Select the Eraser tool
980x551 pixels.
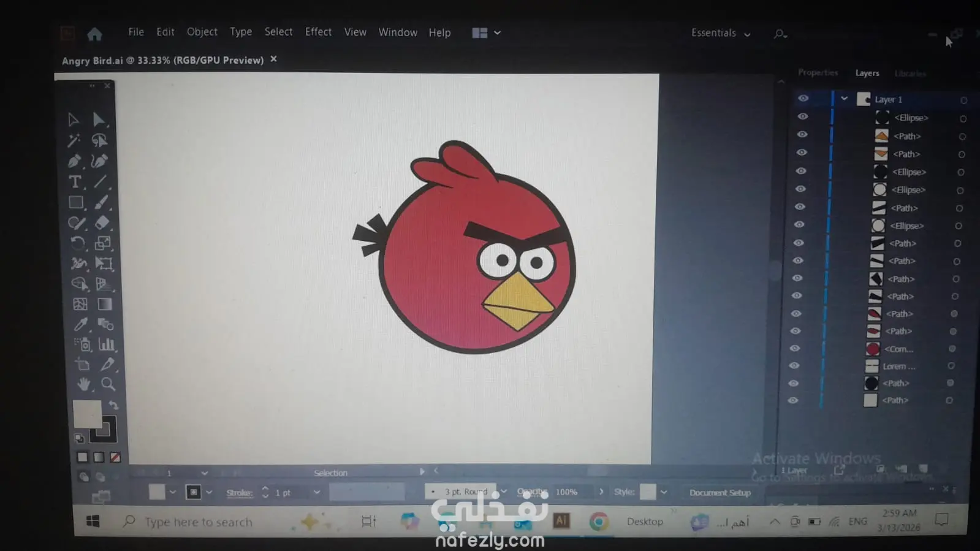[x=102, y=222]
